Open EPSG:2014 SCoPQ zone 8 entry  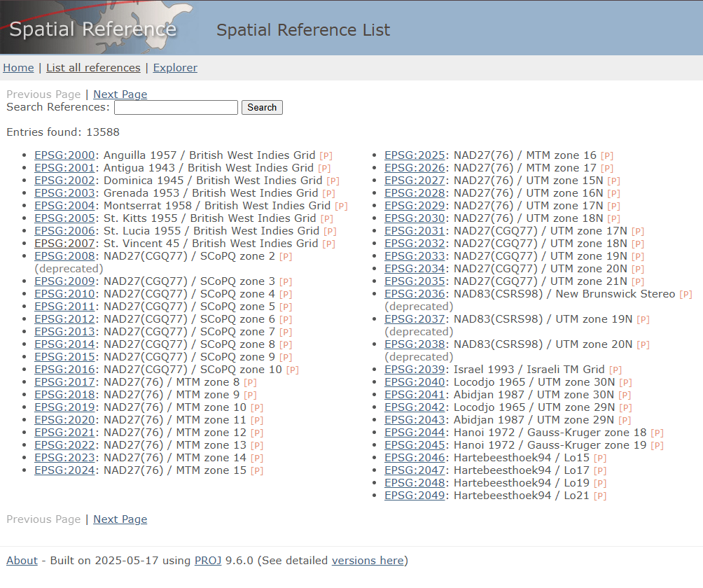pos(64,344)
